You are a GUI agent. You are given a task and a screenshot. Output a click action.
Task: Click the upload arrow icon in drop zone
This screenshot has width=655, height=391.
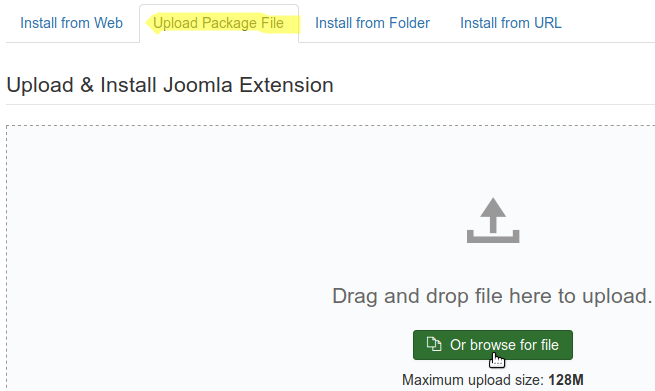(493, 220)
